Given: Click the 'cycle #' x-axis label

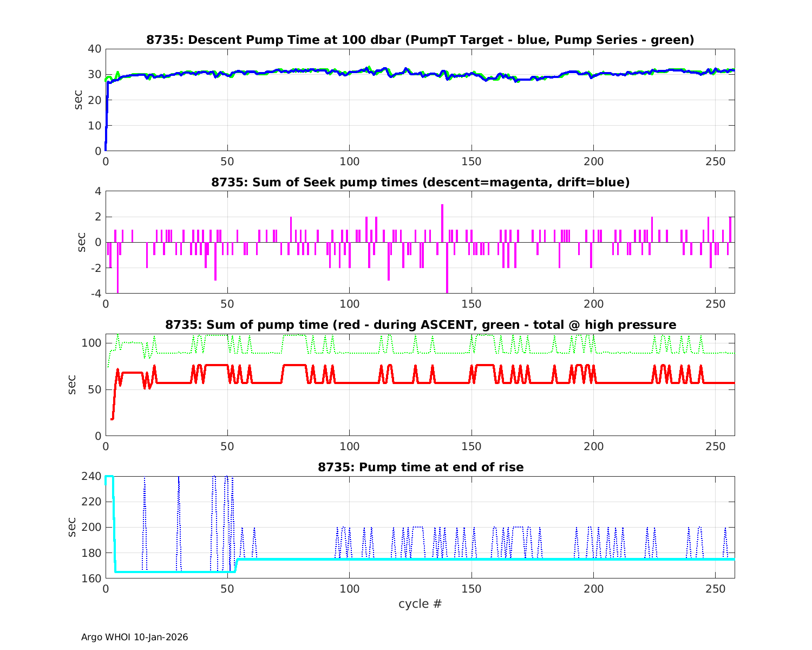Looking at the screenshot, I should click(x=420, y=604).
